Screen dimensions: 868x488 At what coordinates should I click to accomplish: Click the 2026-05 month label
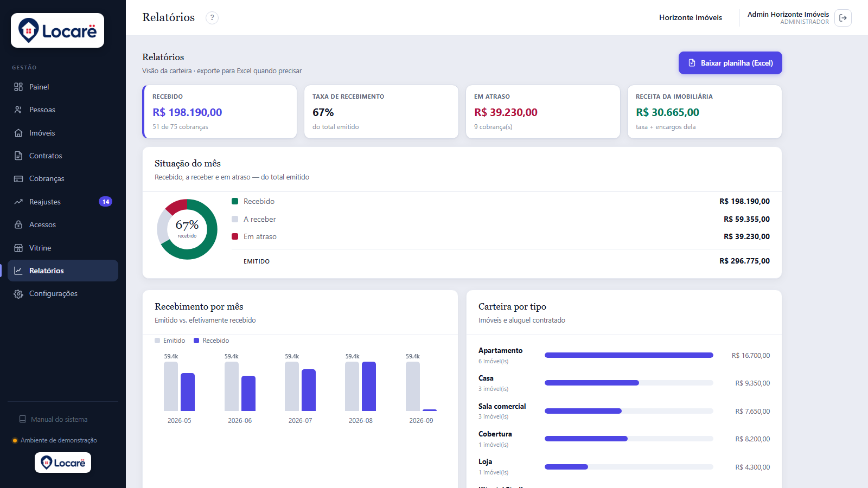[179, 421]
